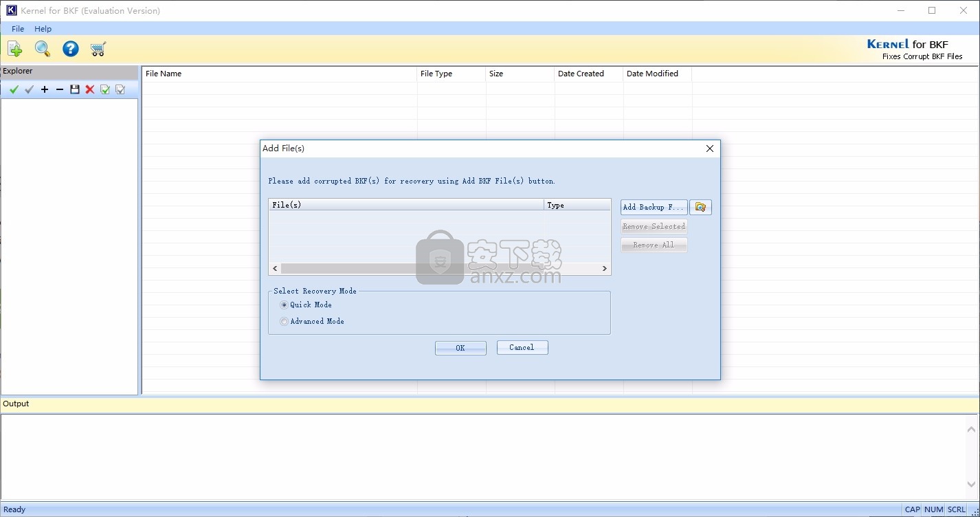Close the Add File(s) dialog
The height and width of the screenshot is (517, 980).
pos(710,148)
